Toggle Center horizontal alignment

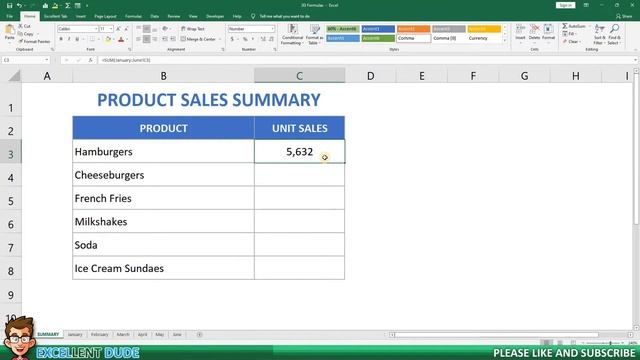pos(146,39)
